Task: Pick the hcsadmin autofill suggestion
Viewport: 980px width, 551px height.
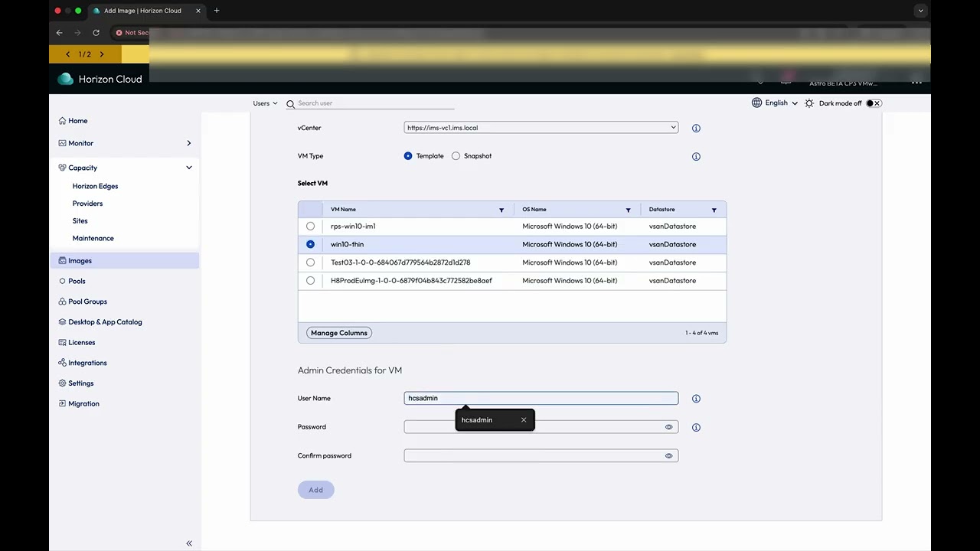Action: (477, 420)
